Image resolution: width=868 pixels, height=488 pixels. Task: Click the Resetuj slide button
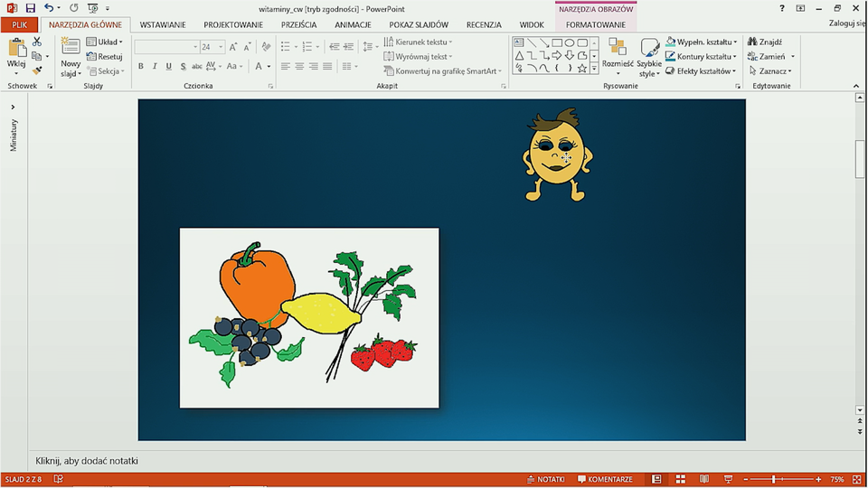[x=105, y=56]
